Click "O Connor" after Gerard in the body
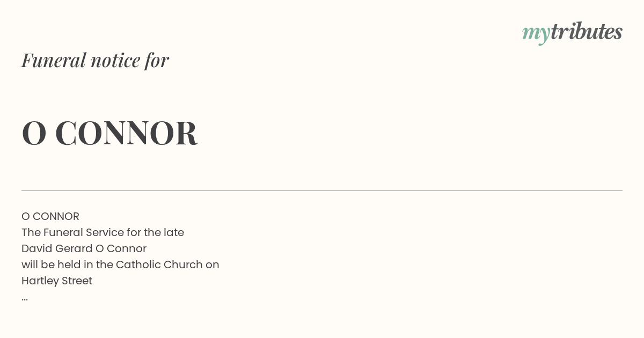Viewport: 644px width, 338px height. click(x=121, y=248)
